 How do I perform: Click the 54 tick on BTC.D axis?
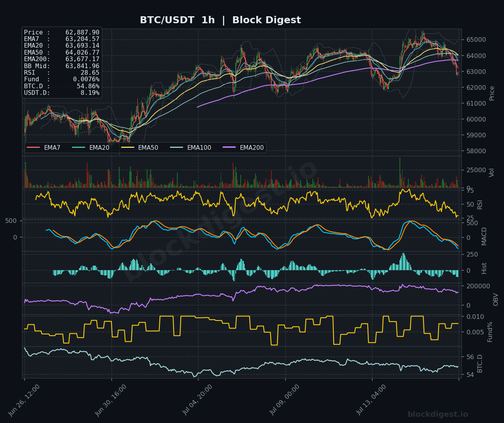pos(470,375)
